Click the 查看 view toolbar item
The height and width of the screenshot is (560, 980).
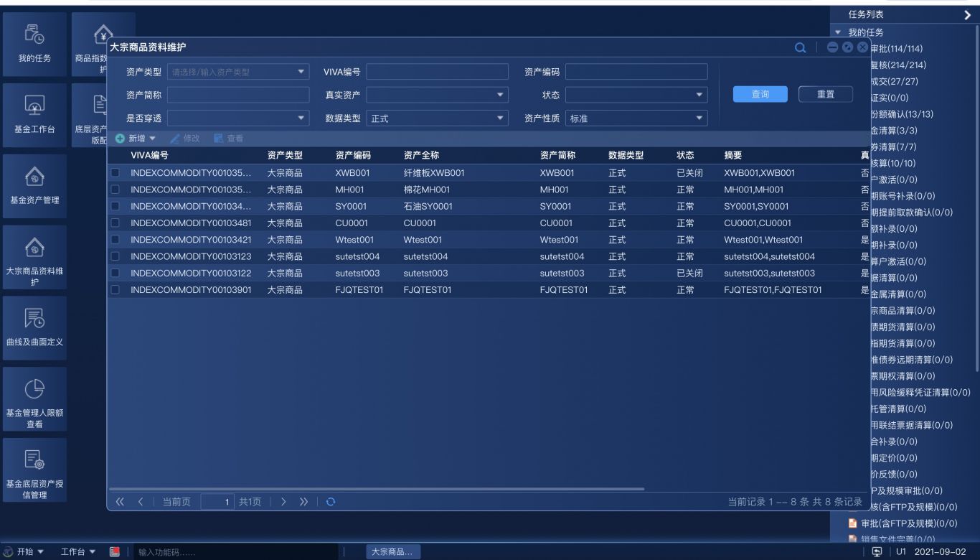tap(228, 139)
